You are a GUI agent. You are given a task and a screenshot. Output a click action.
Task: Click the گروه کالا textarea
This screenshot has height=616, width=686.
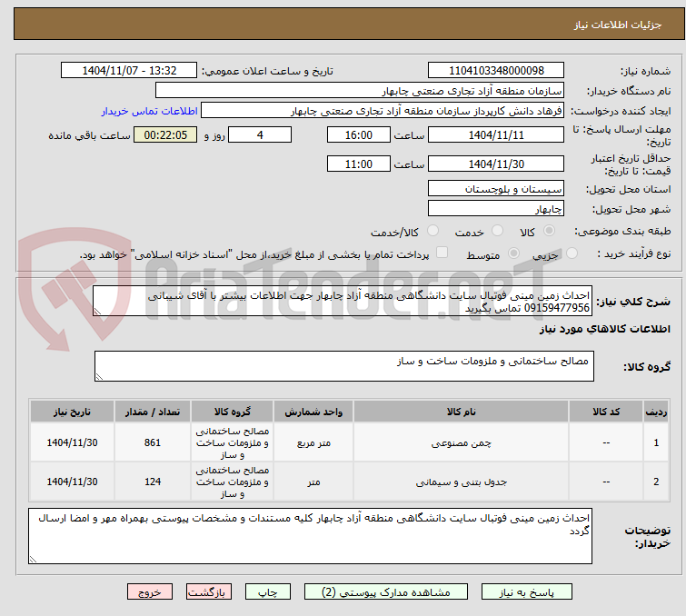[x=344, y=366]
